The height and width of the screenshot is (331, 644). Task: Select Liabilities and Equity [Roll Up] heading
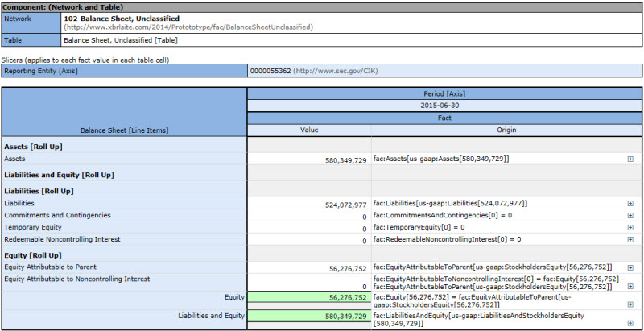point(59,175)
